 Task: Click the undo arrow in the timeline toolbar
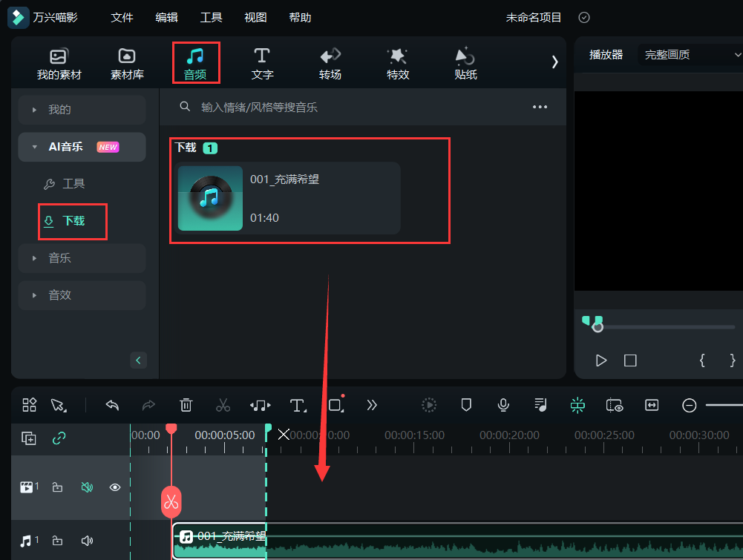(x=112, y=405)
